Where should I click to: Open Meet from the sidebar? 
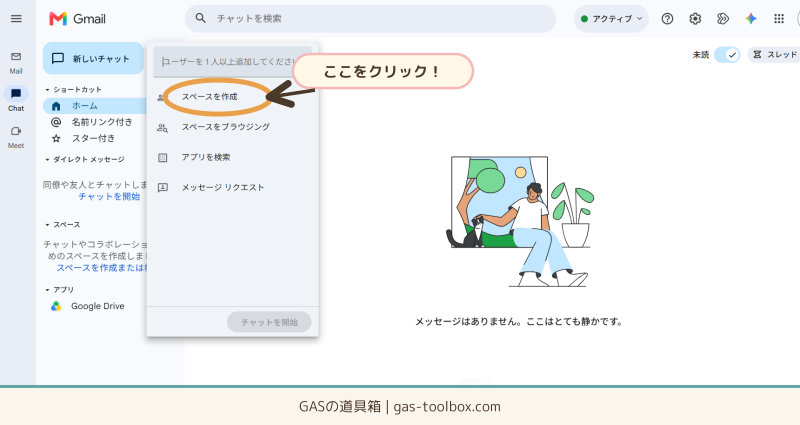[16, 137]
